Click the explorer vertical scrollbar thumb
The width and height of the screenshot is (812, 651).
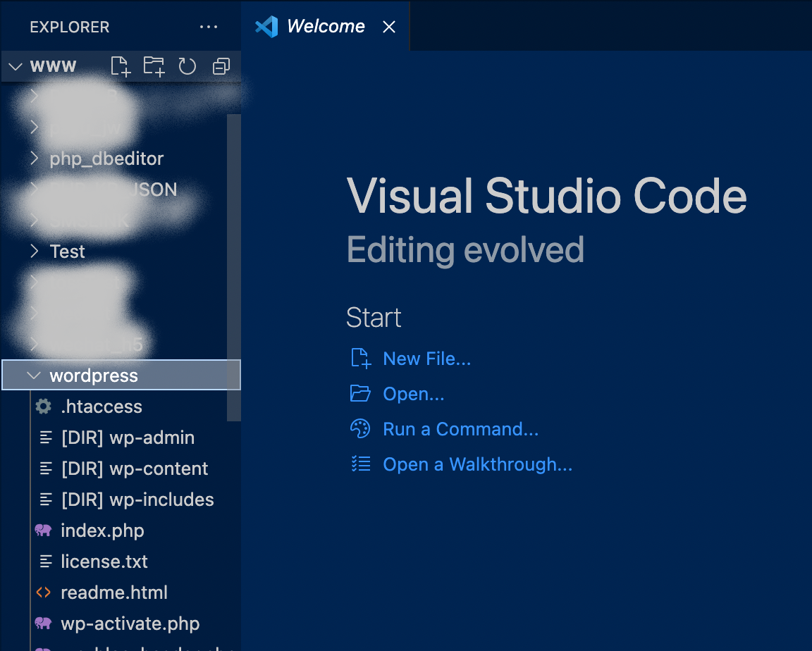coord(234,268)
